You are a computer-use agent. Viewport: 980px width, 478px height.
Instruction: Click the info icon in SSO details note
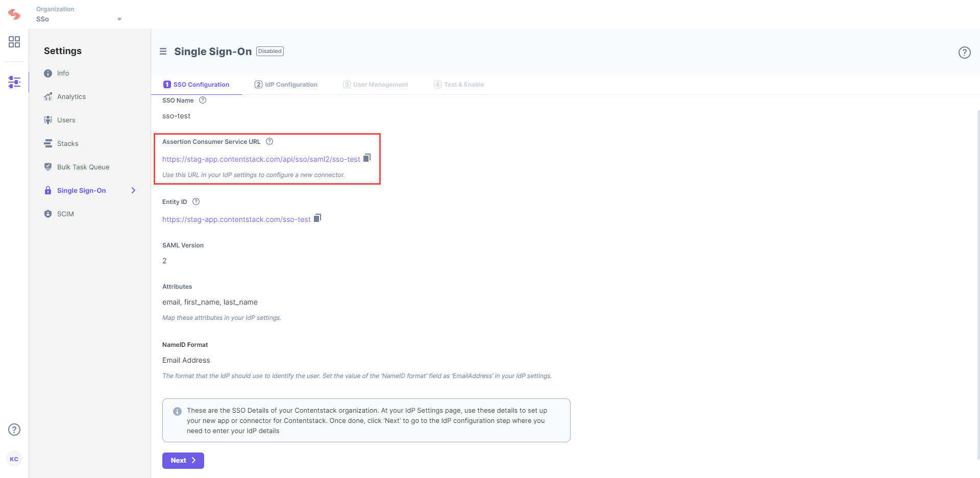coord(177,411)
